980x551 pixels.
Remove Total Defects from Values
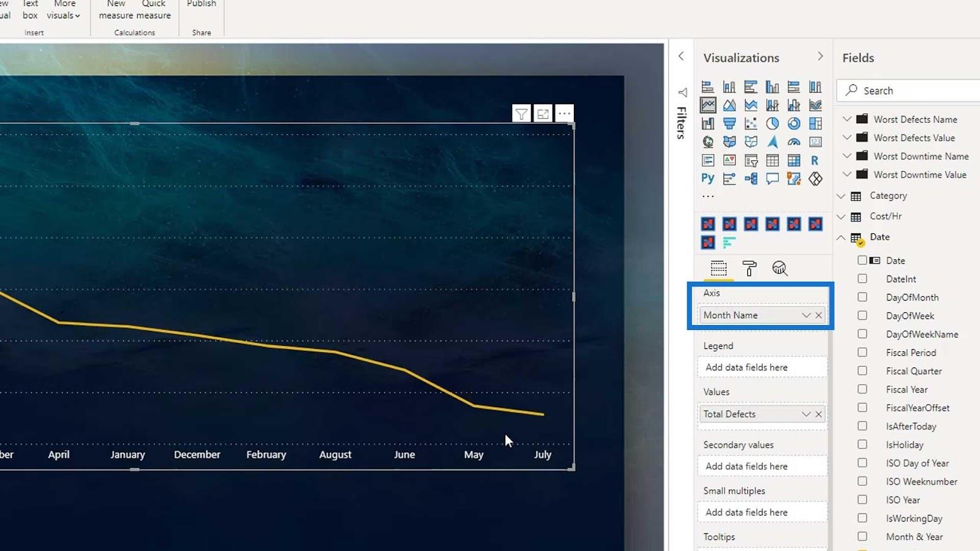[818, 414]
